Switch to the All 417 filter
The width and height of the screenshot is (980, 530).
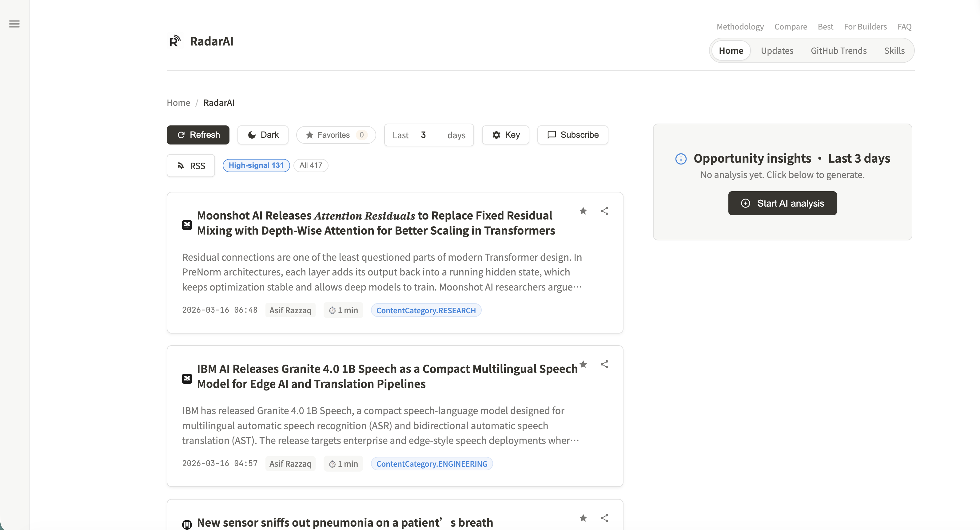310,165
